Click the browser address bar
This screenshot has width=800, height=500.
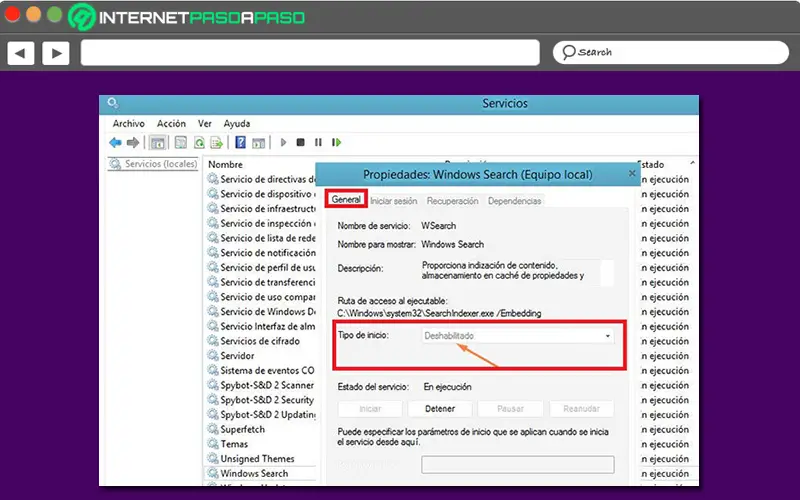(x=310, y=53)
